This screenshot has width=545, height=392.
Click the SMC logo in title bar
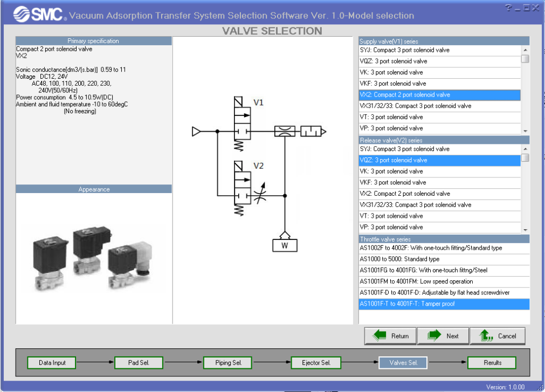39,15
